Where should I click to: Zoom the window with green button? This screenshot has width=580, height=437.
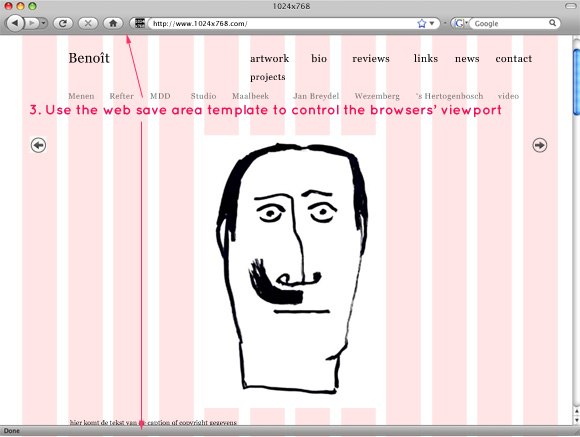[x=33, y=6]
